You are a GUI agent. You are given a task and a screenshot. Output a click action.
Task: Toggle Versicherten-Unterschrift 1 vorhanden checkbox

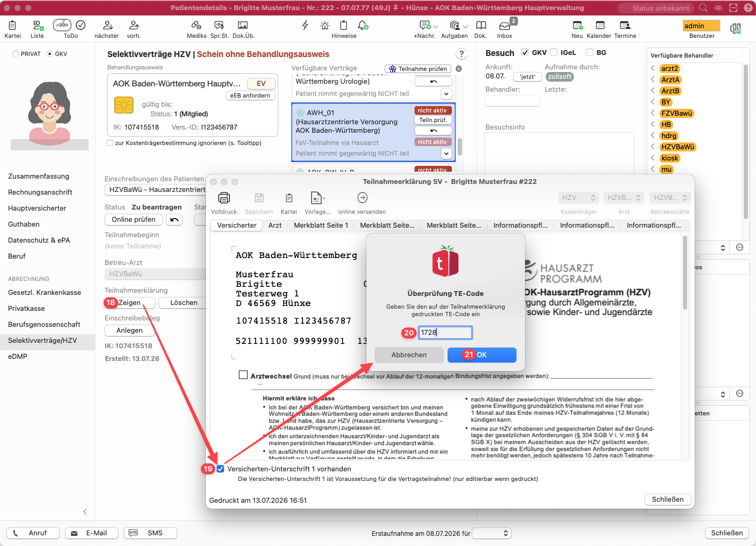(220, 469)
